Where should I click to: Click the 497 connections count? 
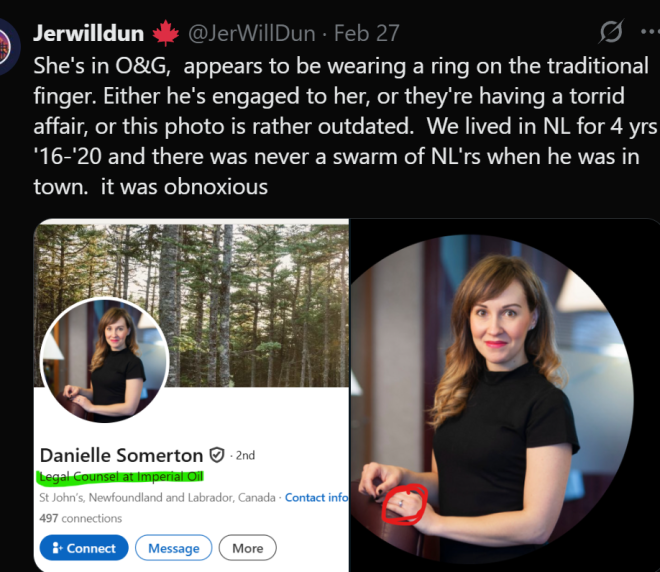pyautogui.click(x=80, y=518)
